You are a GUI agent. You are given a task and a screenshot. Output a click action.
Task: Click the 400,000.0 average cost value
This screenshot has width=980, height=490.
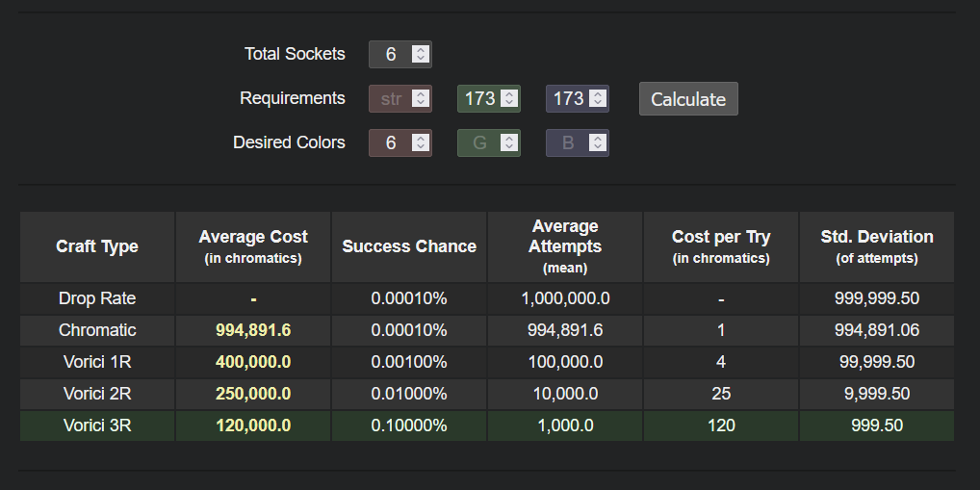[253, 363]
